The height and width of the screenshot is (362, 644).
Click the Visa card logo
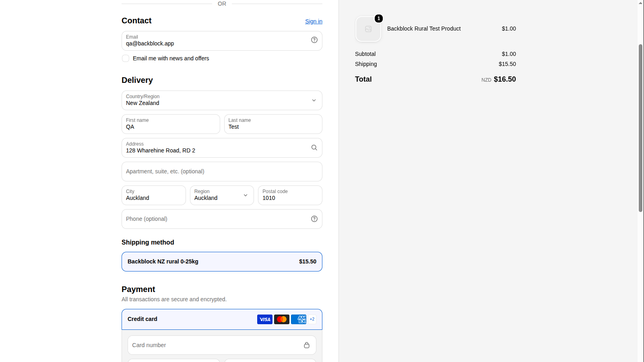[x=265, y=319]
